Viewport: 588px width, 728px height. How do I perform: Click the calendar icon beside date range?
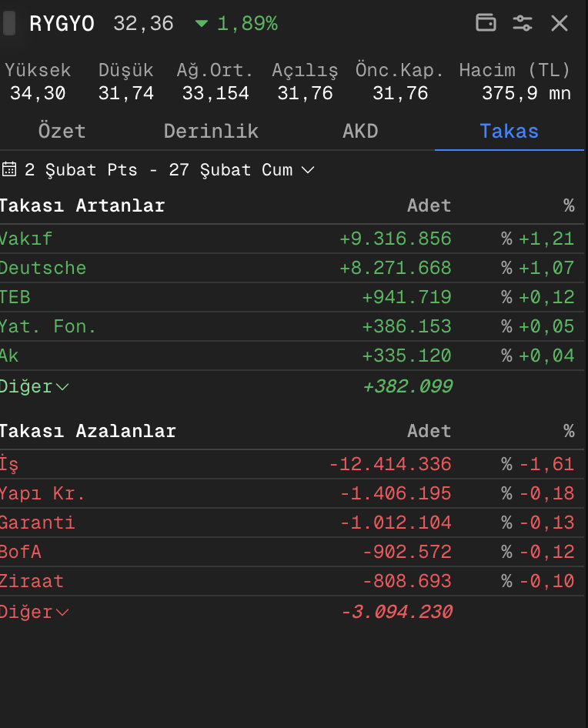click(9, 169)
